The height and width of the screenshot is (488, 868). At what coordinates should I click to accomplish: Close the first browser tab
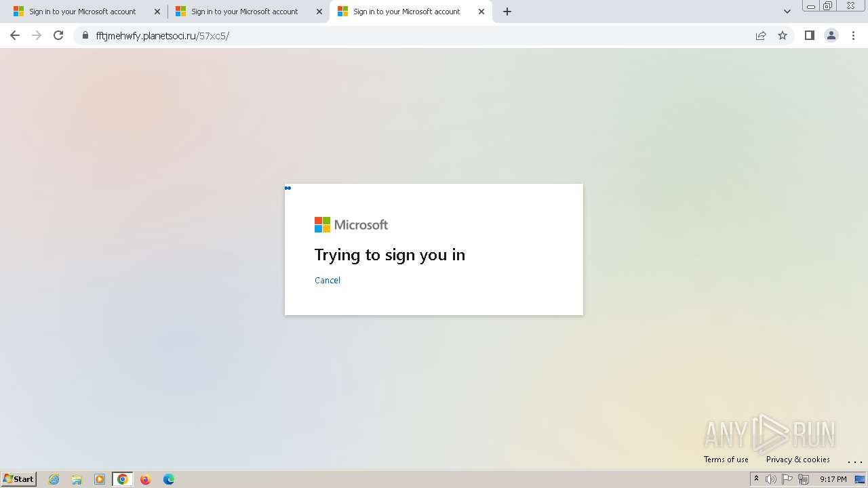(157, 12)
